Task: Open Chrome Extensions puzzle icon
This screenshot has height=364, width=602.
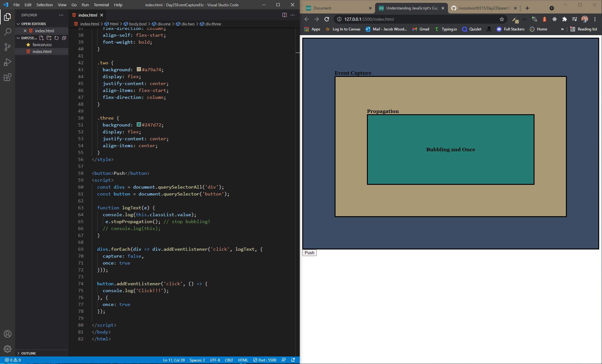Action: [x=564, y=19]
